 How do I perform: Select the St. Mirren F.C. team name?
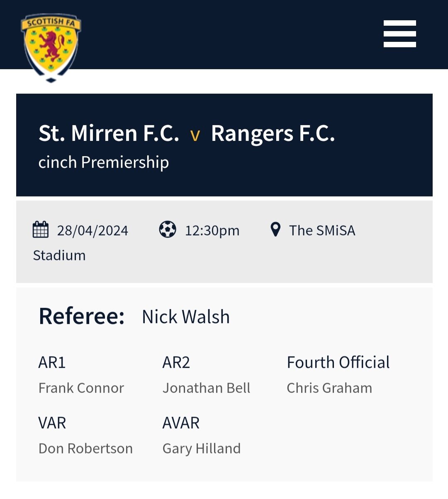click(109, 133)
